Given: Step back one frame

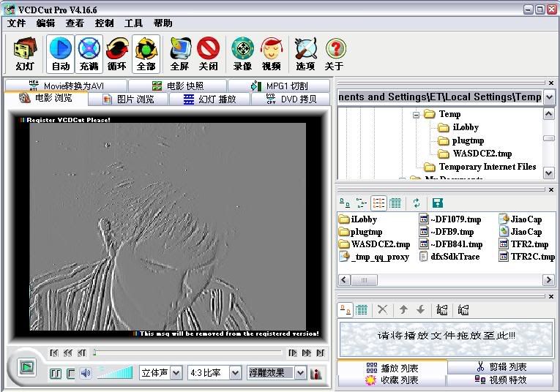Looking at the screenshot, I should point(82,353).
